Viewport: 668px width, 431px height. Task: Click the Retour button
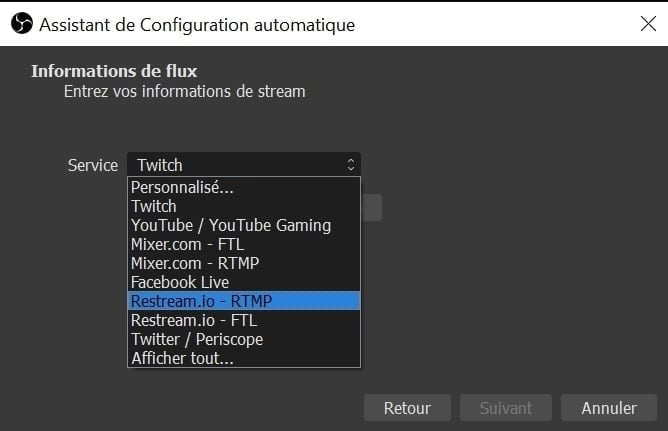coord(407,408)
